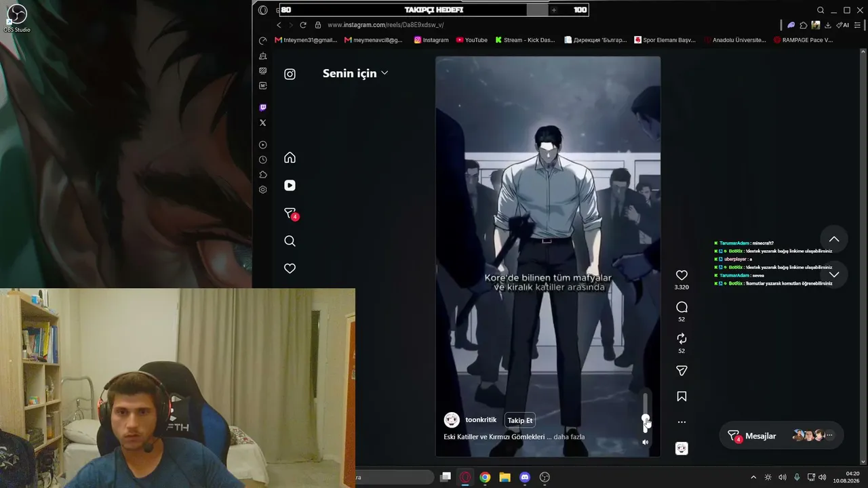Open Chrome from the taskbar
This screenshot has width=868, height=488.
coord(485,477)
